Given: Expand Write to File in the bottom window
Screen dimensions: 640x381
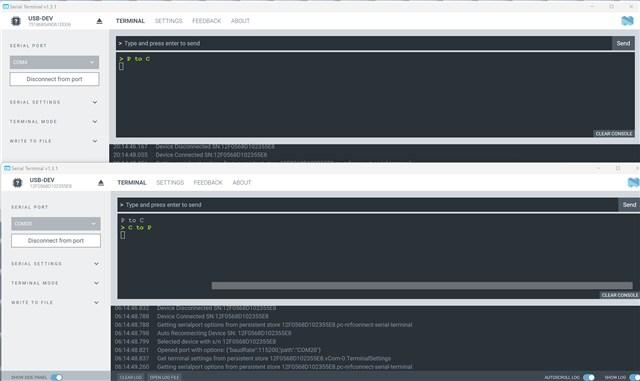Looking at the screenshot, I should tap(56, 303).
